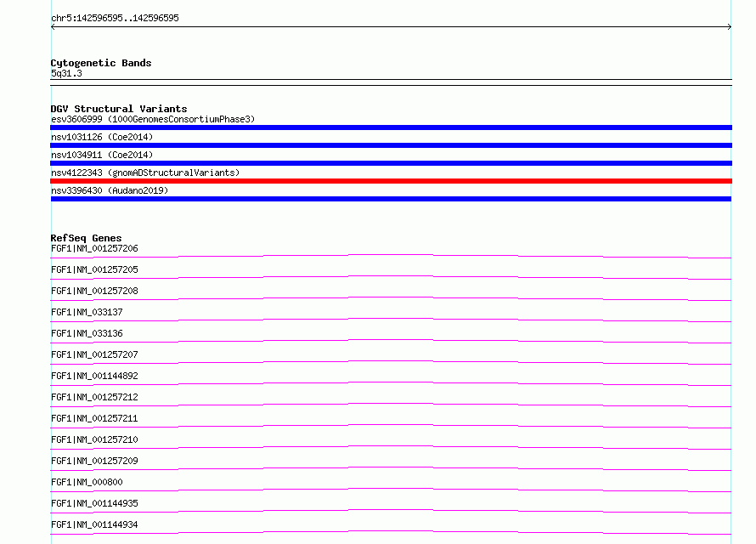
Task: Click transcript label FGF1|NM_033136
Action: pos(87,333)
